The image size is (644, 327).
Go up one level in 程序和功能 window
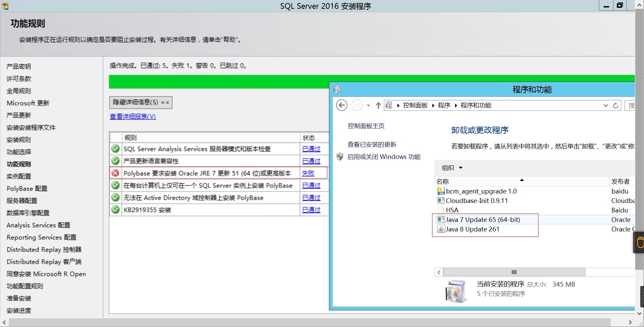[378, 105]
